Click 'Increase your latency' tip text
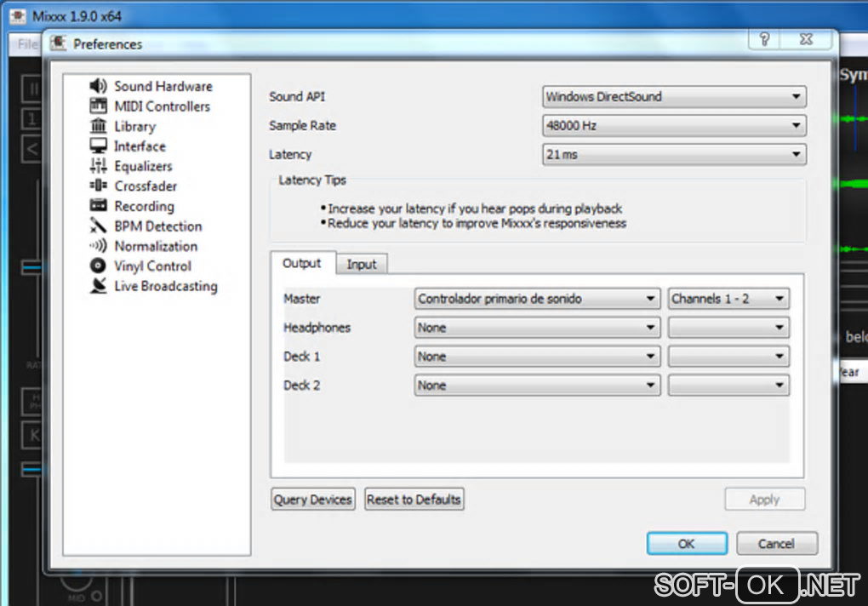 (475, 209)
